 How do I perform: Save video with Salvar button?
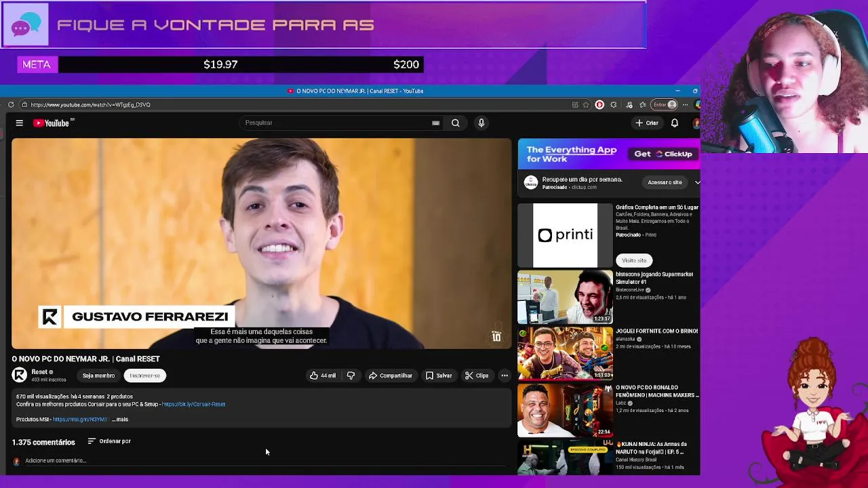(x=439, y=375)
